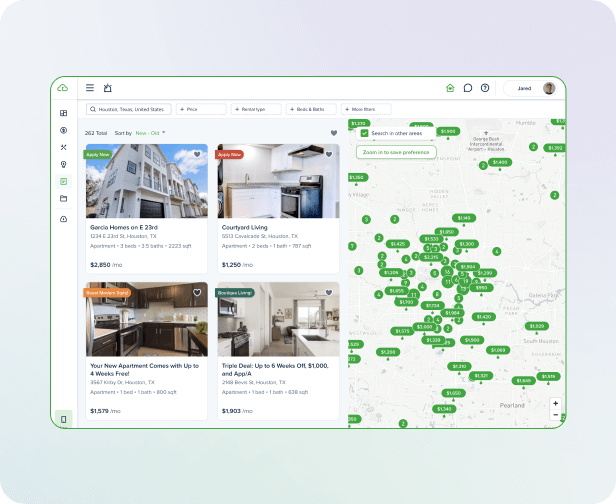Open the help question mark icon

(x=485, y=88)
